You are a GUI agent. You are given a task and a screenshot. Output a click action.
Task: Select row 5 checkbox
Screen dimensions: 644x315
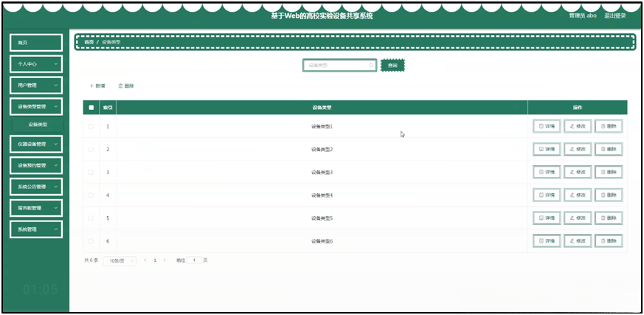point(91,218)
